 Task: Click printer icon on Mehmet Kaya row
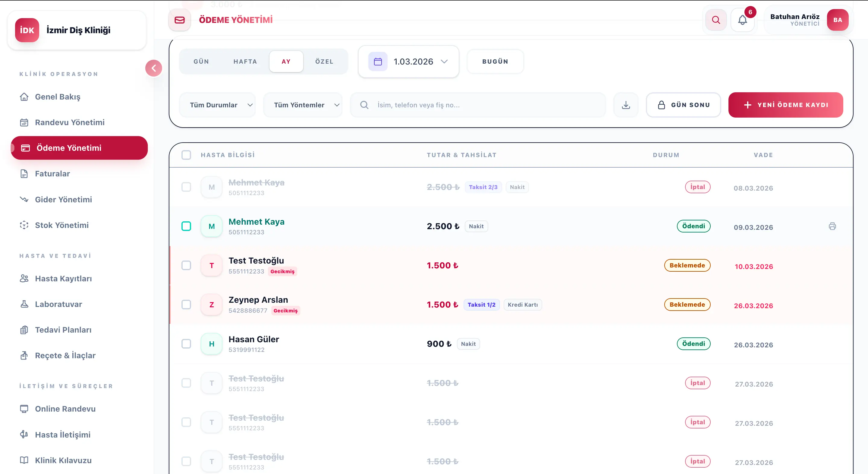pyautogui.click(x=832, y=226)
